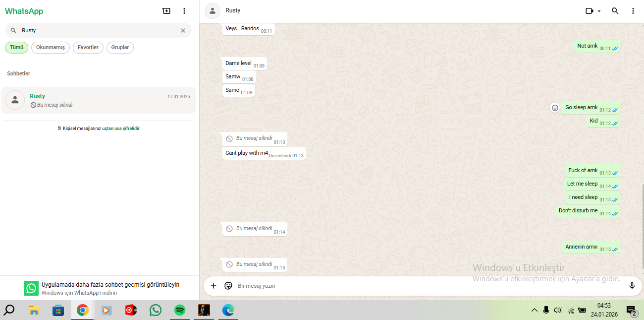
Task: Click the Kid message bubble
Action: (x=604, y=121)
